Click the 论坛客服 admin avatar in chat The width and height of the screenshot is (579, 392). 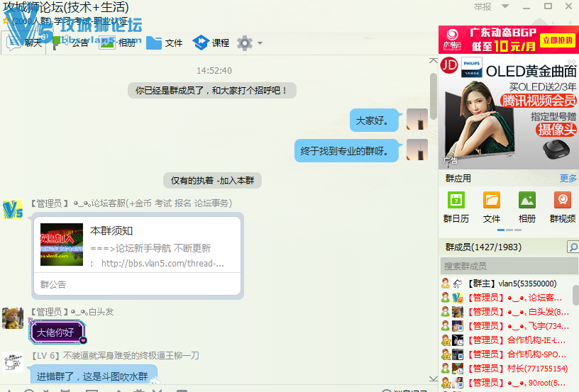[13, 209]
